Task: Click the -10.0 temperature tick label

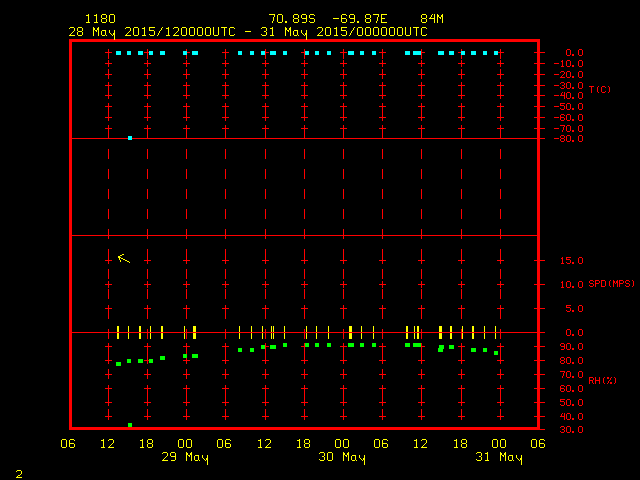Action: click(569, 64)
